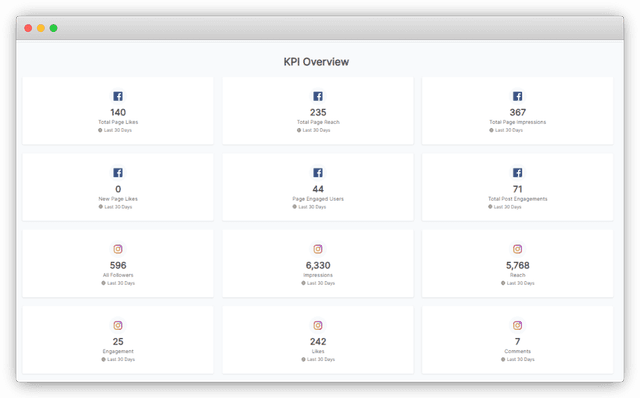This screenshot has height=398, width=640.
Task: Select the value 0 for new page likes
Action: [x=118, y=189]
